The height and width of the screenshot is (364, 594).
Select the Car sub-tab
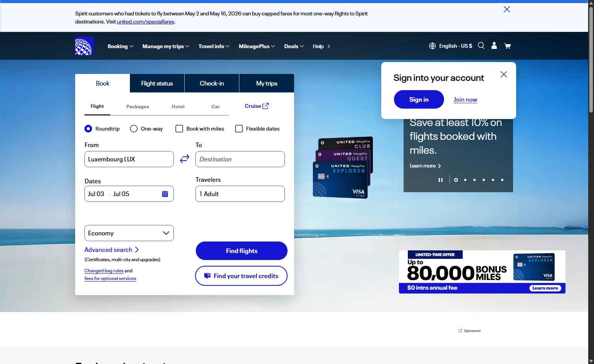pyautogui.click(x=215, y=107)
